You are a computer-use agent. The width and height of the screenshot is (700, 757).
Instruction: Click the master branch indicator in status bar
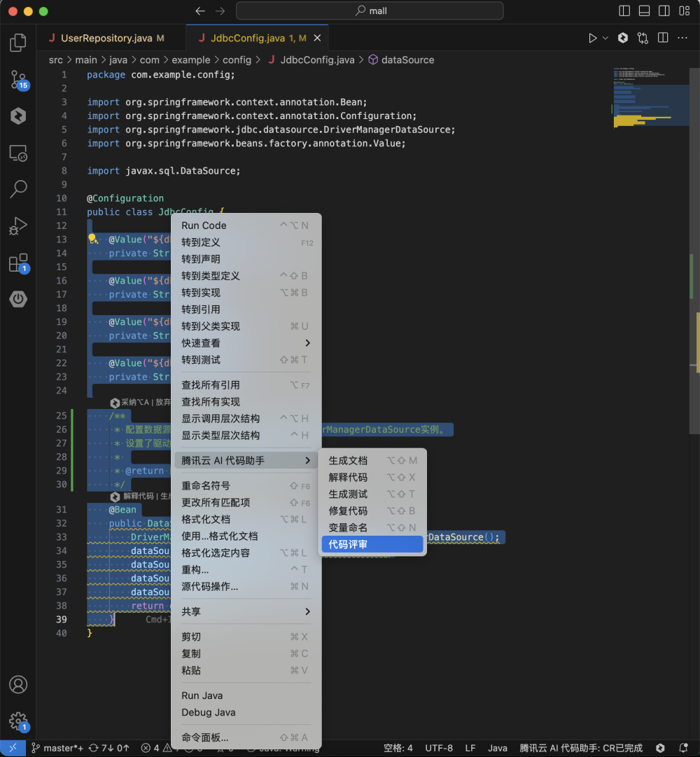(59, 748)
